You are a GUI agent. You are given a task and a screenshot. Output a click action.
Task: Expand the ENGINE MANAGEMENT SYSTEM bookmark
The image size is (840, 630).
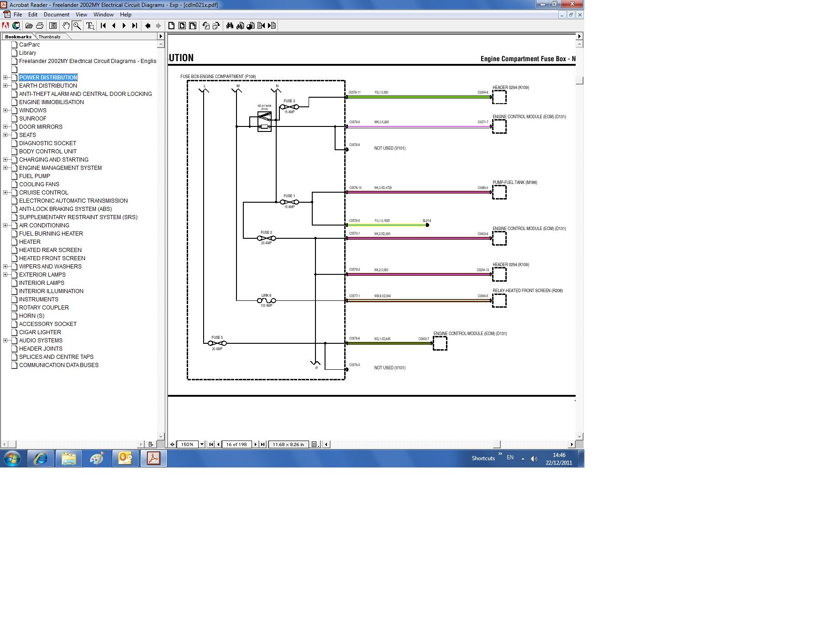tap(5, 168)
